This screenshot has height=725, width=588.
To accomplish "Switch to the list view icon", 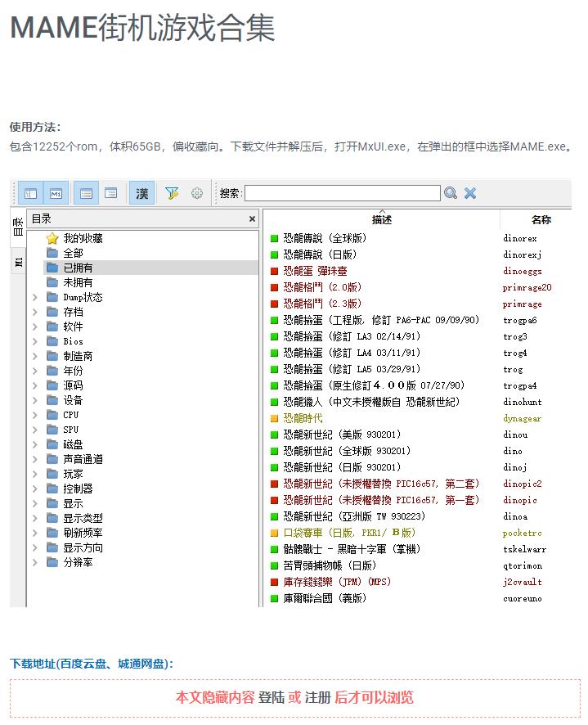I will pyautogui.click(x=86, y=194).
